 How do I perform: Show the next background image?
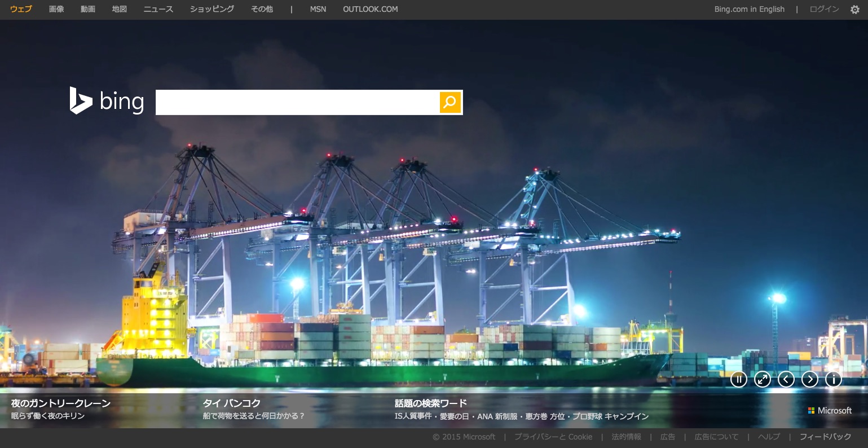pos(809,379)
